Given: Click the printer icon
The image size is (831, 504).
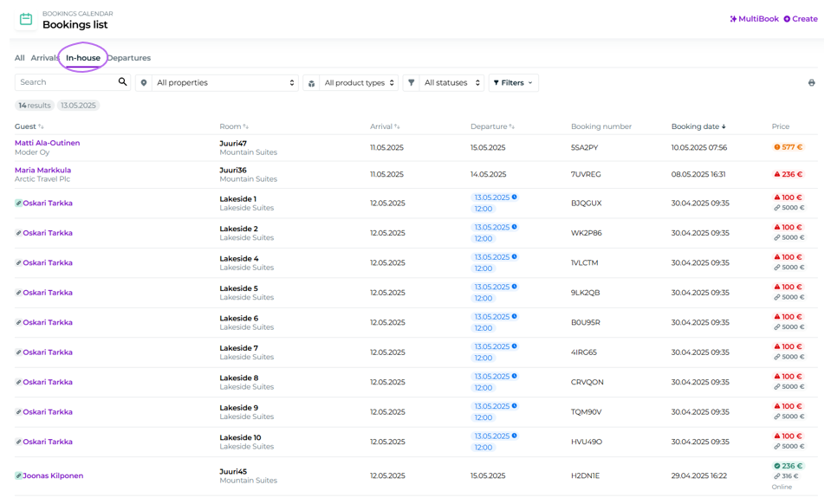Looking at the screenshot, I should [811, 82].
